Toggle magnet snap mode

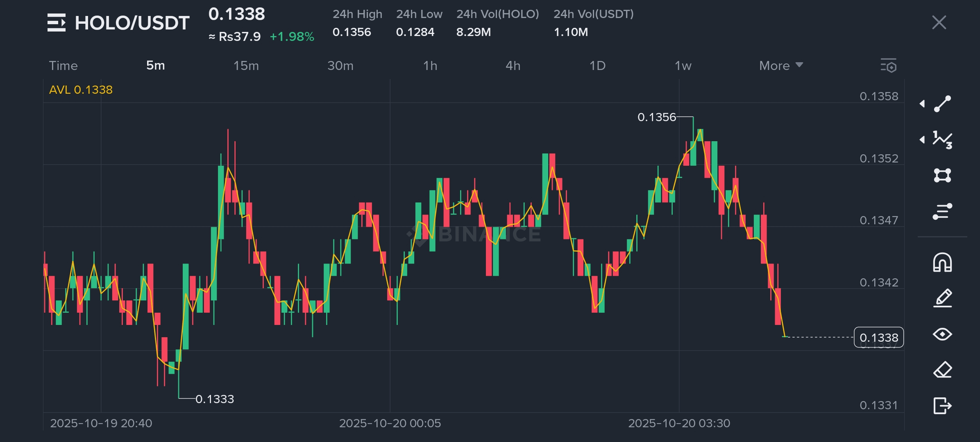942,262
